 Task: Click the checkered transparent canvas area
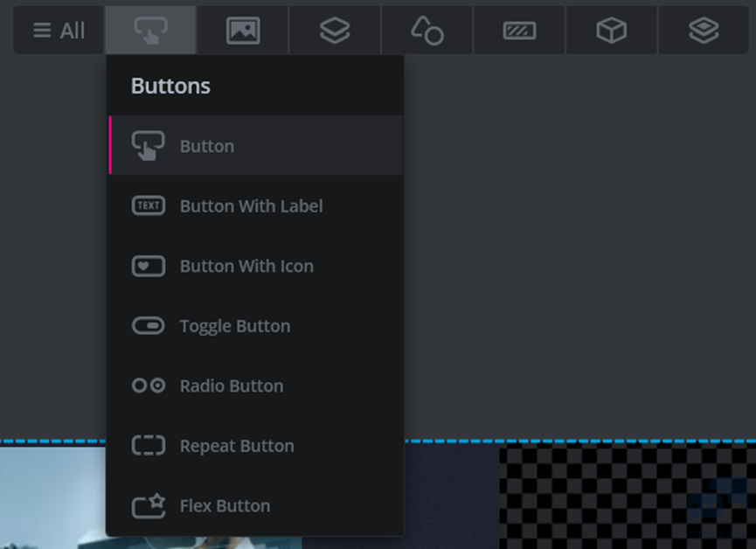(628, 497)
